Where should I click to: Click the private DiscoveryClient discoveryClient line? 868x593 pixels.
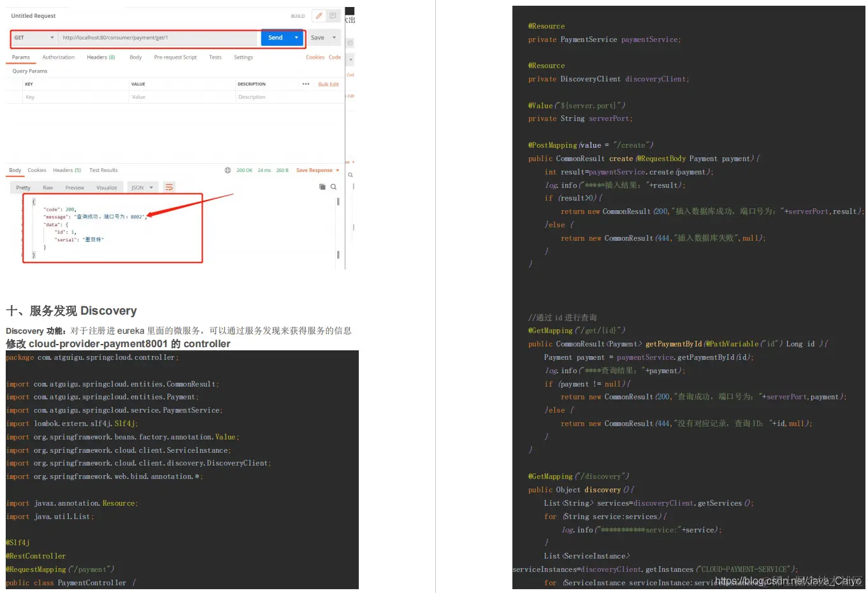609,79
